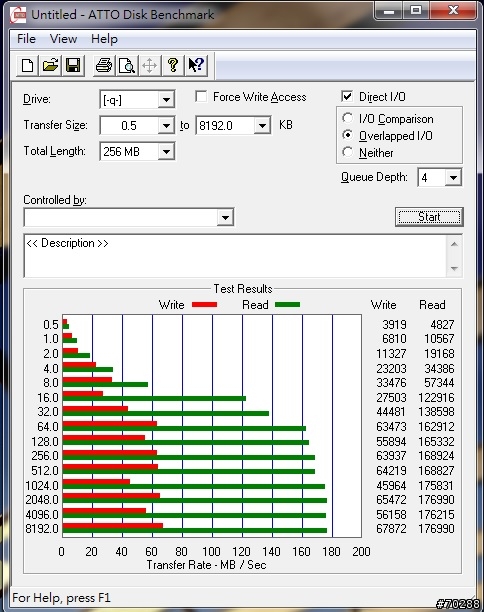Uncheck the Direct I/O checkbox
The image size is (484, 612).
pos(347,96)
